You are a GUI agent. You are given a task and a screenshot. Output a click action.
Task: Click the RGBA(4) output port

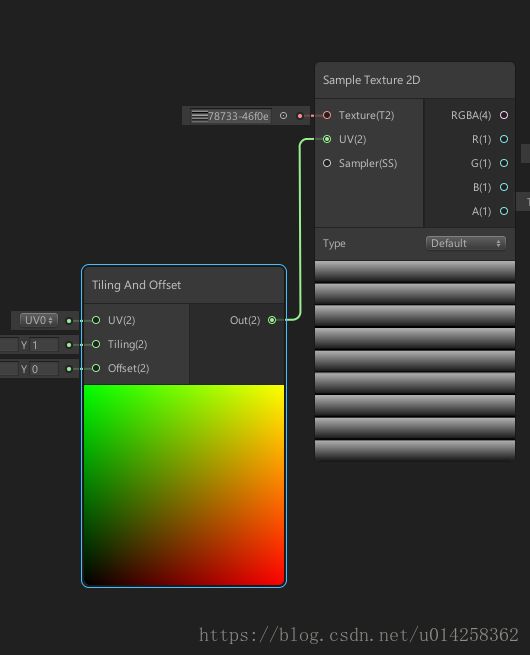(504, 115)
